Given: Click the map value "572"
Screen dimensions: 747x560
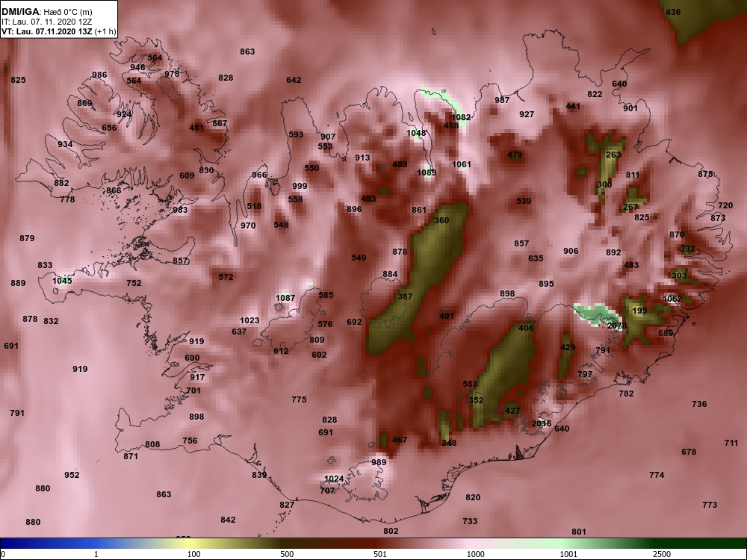Looking at the screenshot, I should (226, 277).
